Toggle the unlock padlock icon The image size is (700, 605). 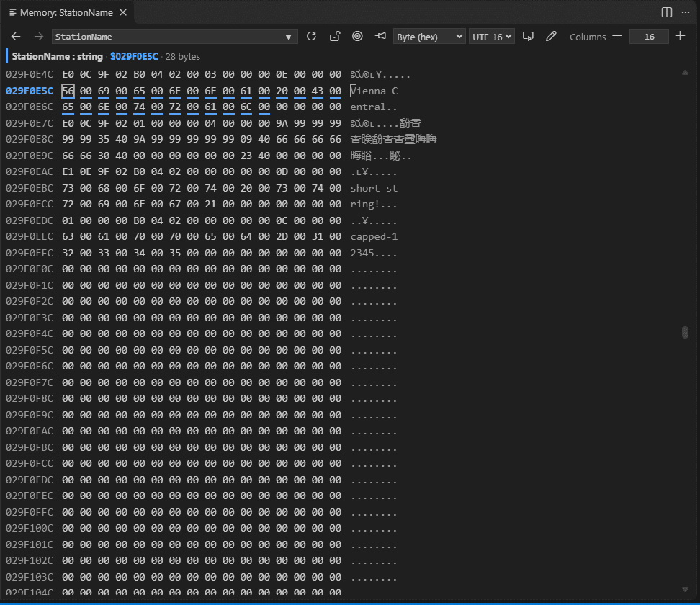(x=334, y=37)
